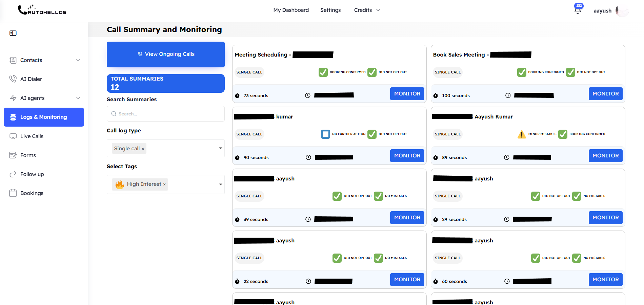
Task: Monitor the Book Sales Meeting call
Action: point(605,94)
